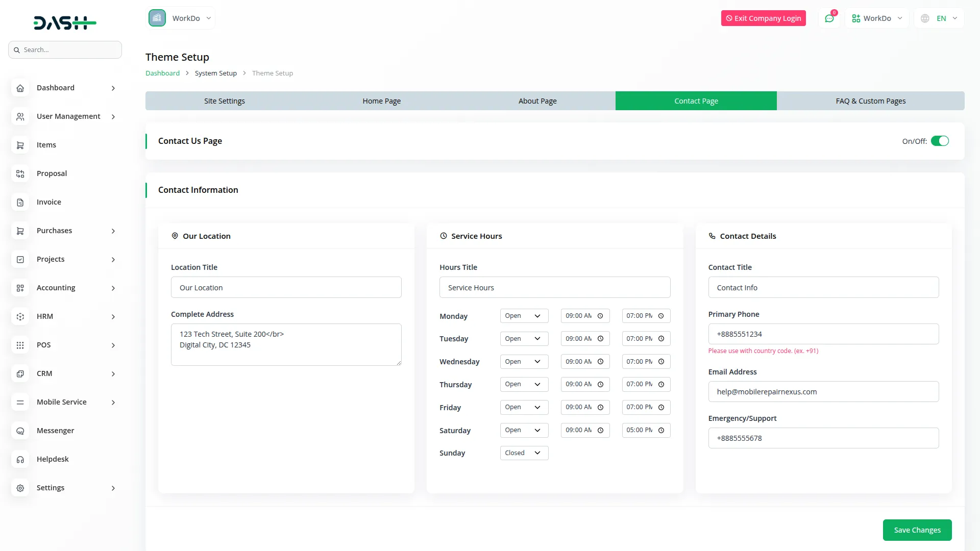Click the Exit Company Login button
Viewport: 980px width, 551px height.
click(x=763, y=18)
